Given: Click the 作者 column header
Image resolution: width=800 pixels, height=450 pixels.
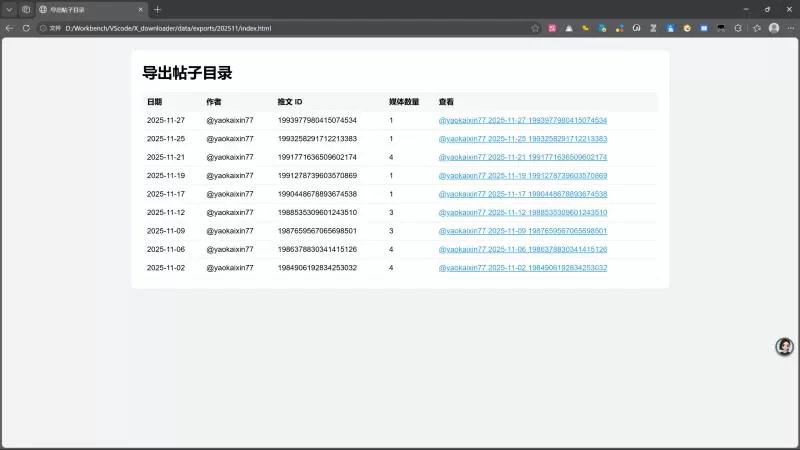Looking at the screenshot, I should click(x=214, y=102).
